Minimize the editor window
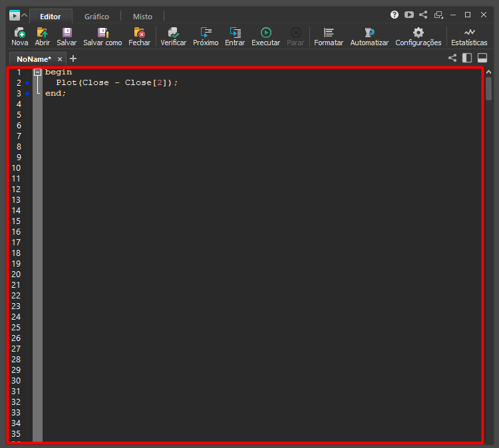This screenshot has height=448, width=499. point(453,15)
